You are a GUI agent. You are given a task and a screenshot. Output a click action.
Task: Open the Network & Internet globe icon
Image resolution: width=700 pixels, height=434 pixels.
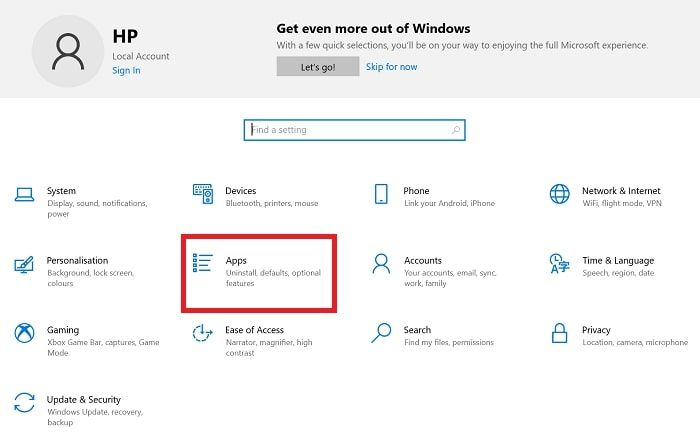[559, 194]
